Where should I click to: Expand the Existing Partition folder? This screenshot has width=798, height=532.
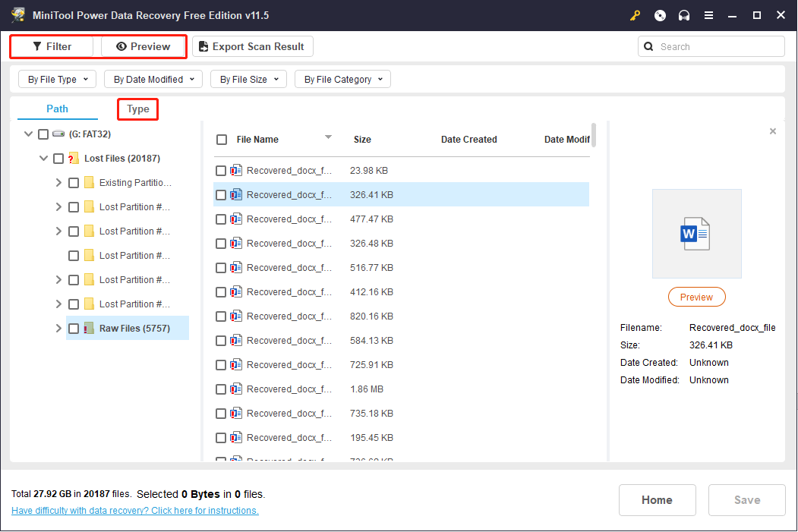pos(58,183)
